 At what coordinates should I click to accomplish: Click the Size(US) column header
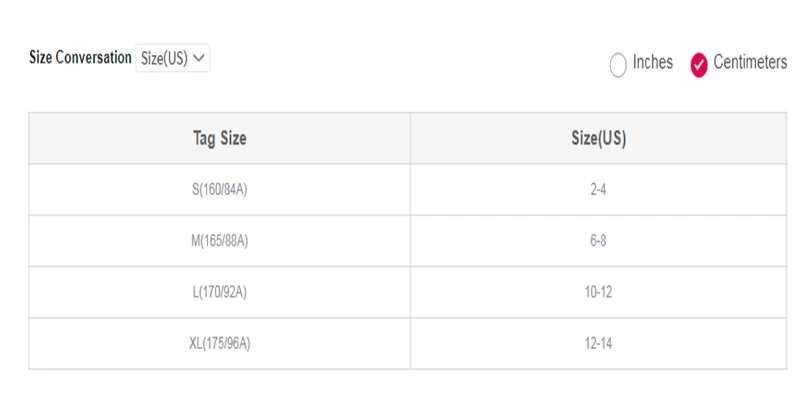(598, 138)
